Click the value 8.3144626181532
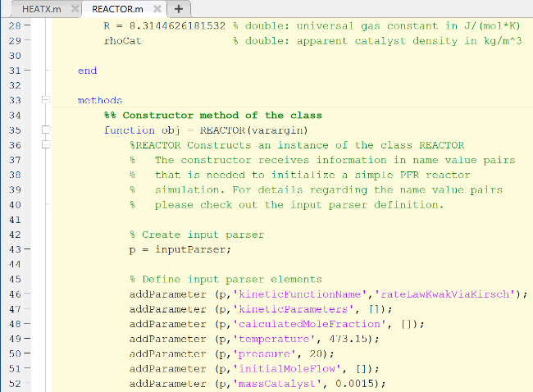533x392 pixels. 177,26
